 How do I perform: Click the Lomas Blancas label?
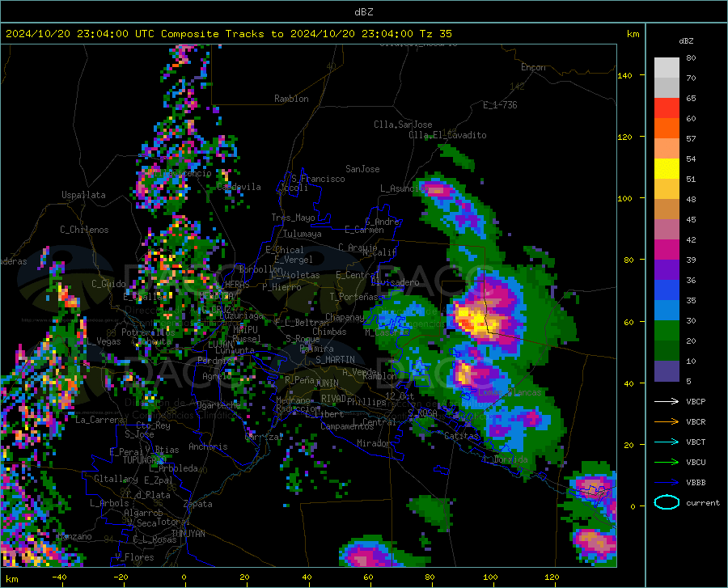[x=510, y=392]
